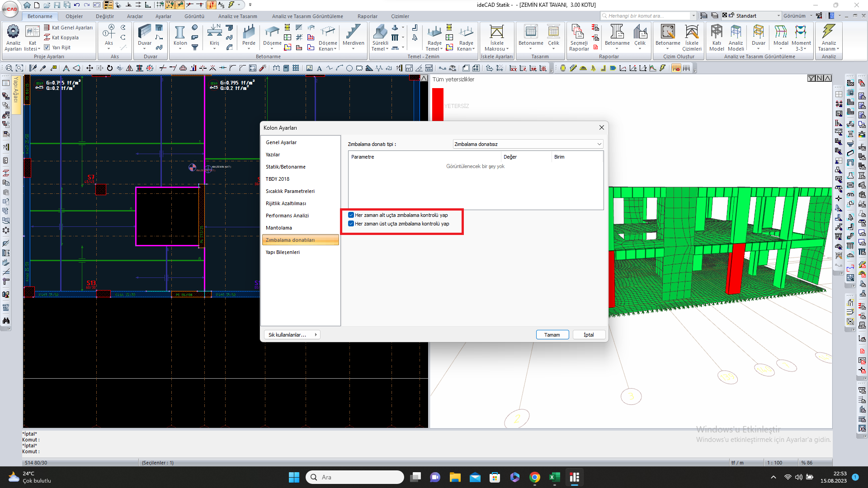The width and height of the screenshot is (868, 488).
Task: Open Raporlar ribbon tab
Action: tap(368, 16)
